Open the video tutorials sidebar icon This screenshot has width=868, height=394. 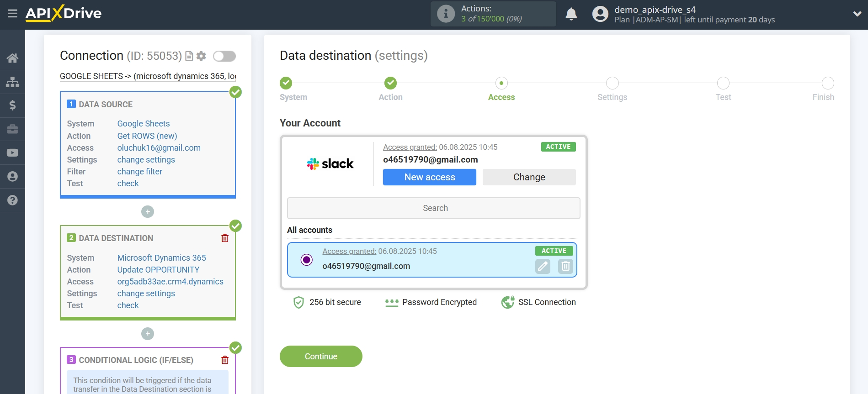[x=12, y=153]
